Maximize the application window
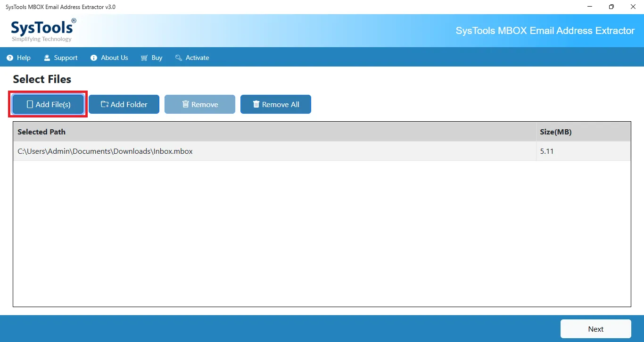Screen dimensions: 644x342 pyautogui.click(x=611, y=7)
